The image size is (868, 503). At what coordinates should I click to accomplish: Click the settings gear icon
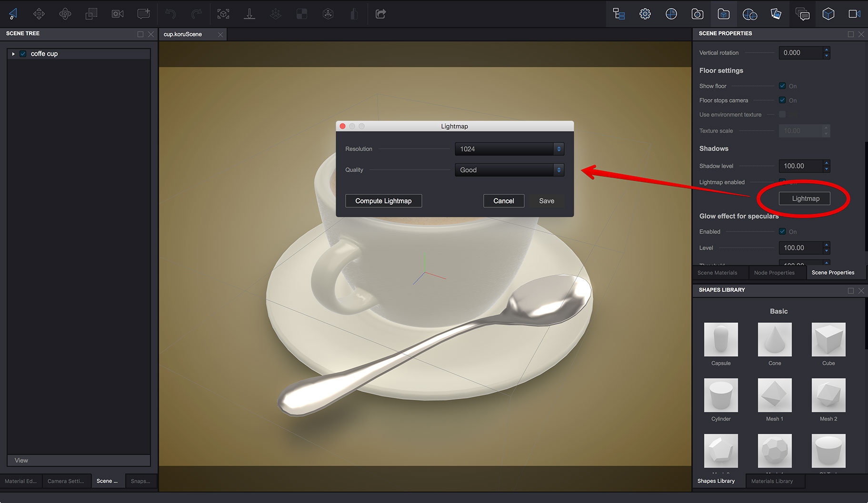[x=645, y=13]
